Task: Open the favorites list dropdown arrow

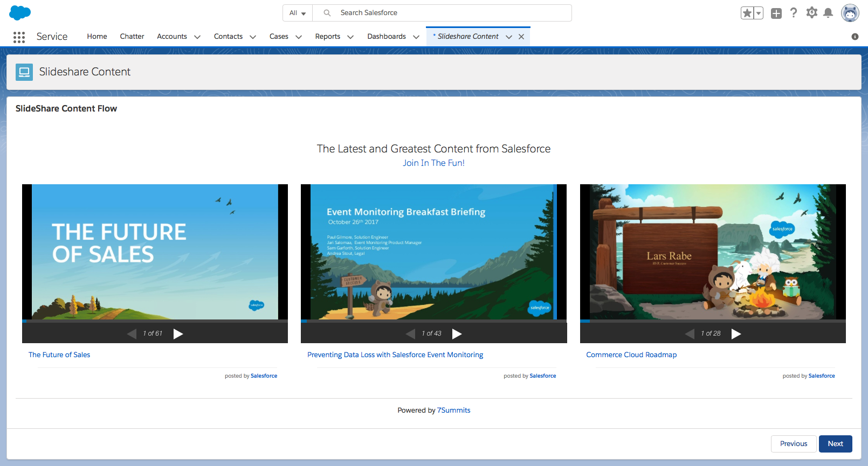Action: [x=759, y=13]
